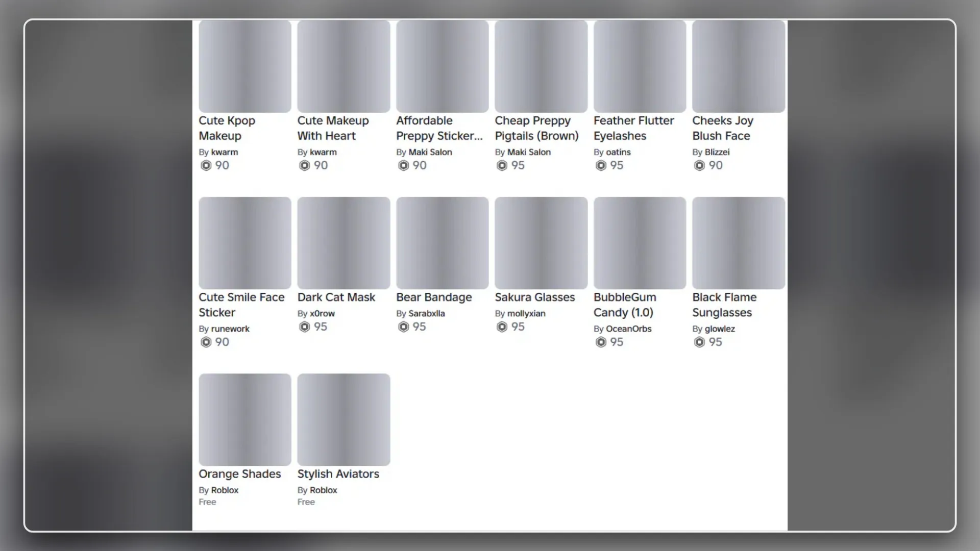Image resolution: width=980 pixels, height=551 pixels.
Task: Click the Robux icon under Cute Kpop Makeup
Action: (x=206, y=165)
